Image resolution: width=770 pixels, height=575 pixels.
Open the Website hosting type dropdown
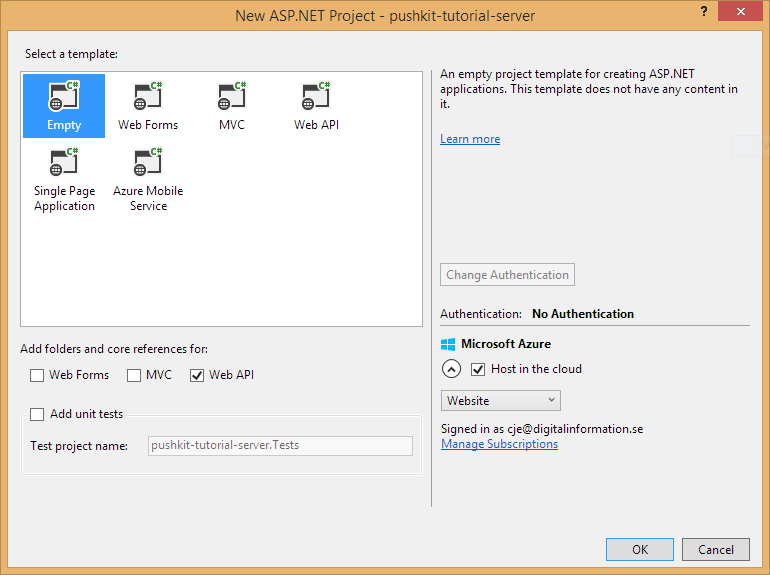click(x=500, y=401)
